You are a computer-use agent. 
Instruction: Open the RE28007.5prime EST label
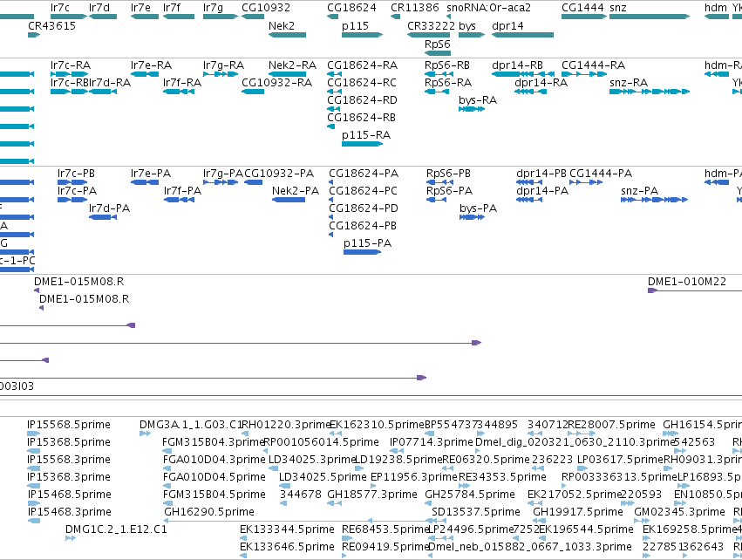(x=611, y=425)
